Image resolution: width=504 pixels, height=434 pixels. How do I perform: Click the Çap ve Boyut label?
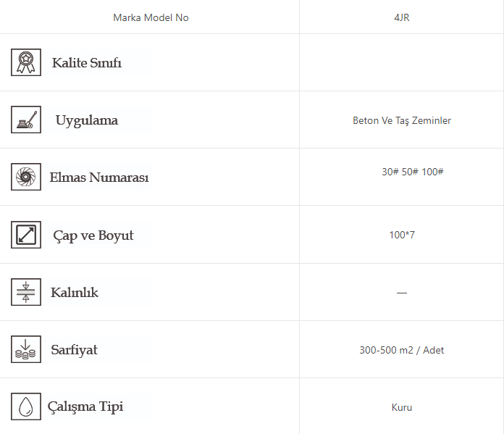(x=93, y=235)
